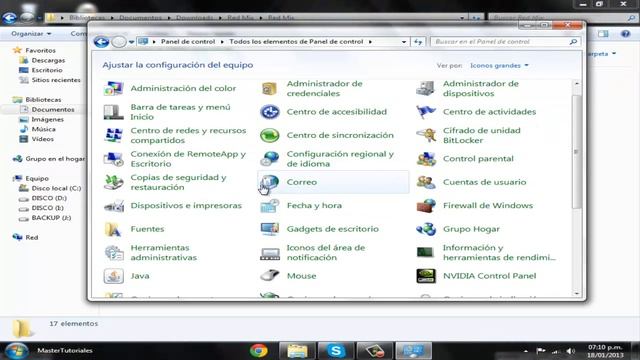Open the Centro de accesibilidad icon
The width and height of the screenshot is (640, 360).
[269, 112]
